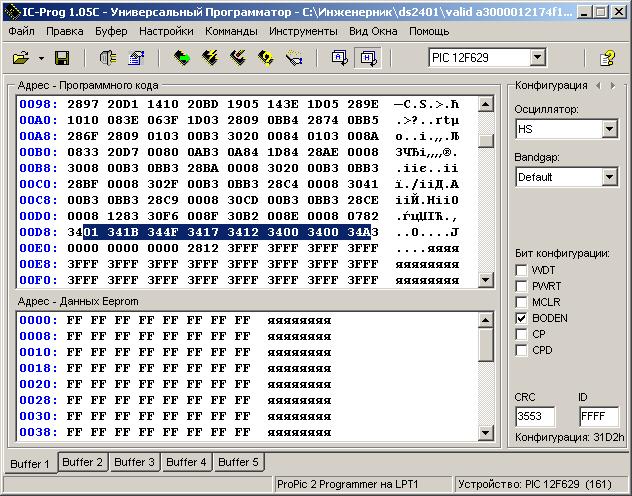632x496 pixels.
Task: Click the sparkle chip toolbar icon
Action: point(294,58)
